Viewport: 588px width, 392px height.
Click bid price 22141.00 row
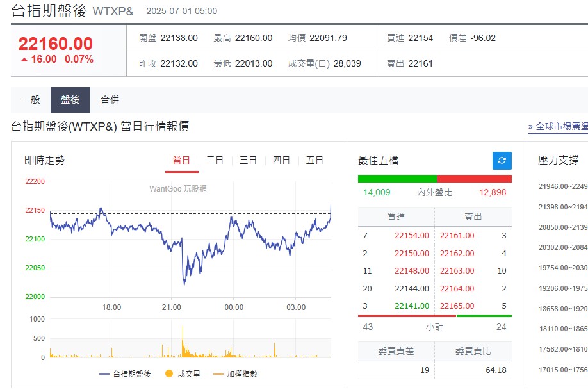(x=411, y=306)
